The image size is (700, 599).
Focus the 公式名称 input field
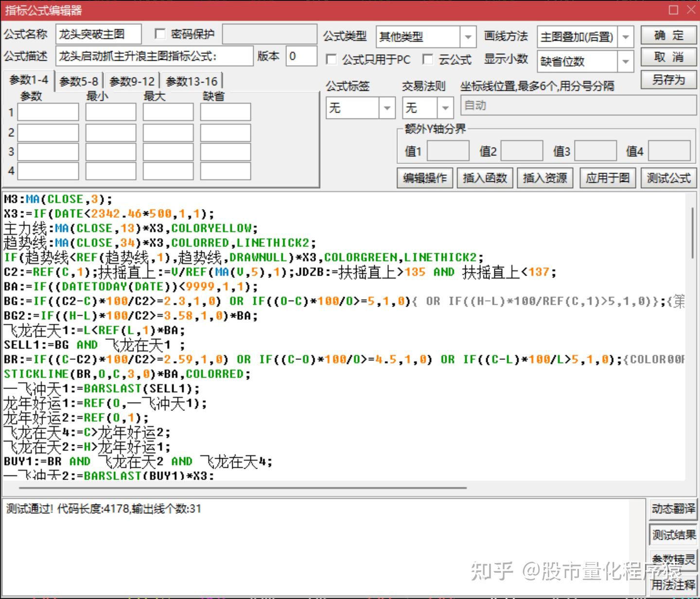click(x=99, y=34)
